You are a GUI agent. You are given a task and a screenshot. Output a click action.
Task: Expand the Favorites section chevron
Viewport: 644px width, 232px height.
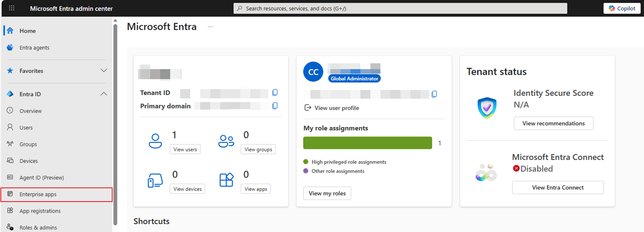point(104,70)
